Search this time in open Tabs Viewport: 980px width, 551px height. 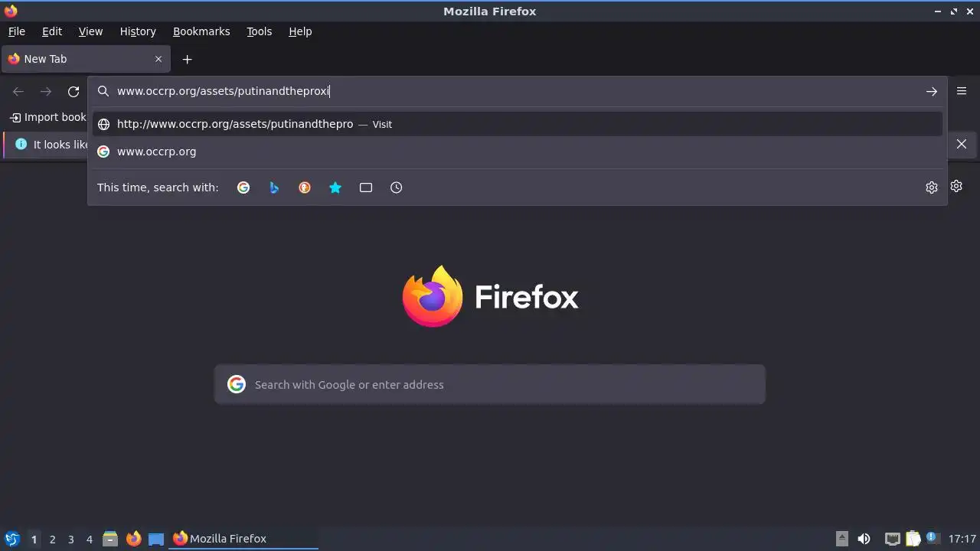tap(366, 187)
